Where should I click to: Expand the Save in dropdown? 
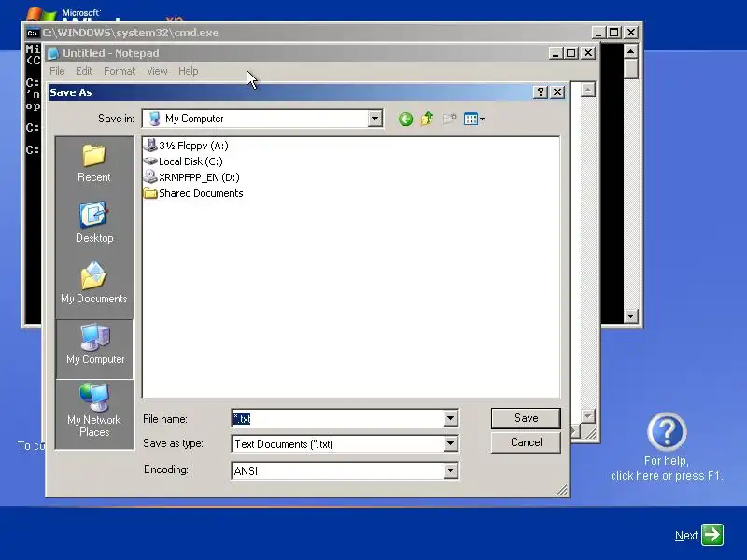coord(375,119)
